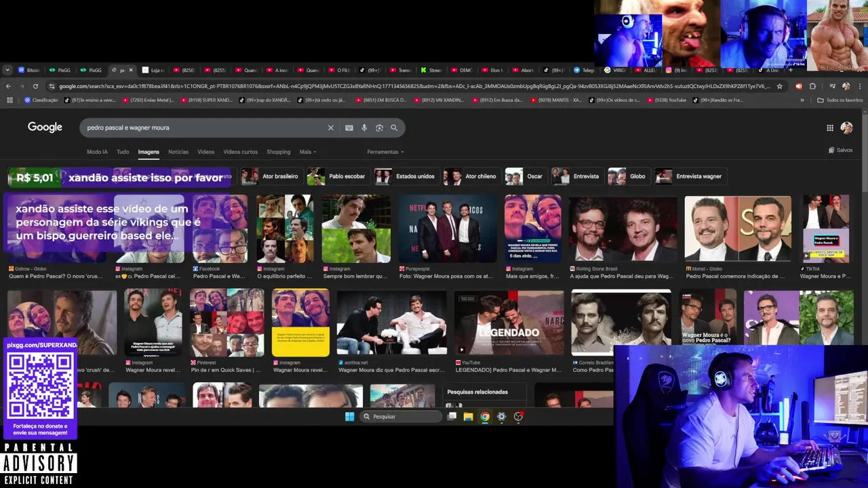Filter by the Entrevista wagner chip
The height and width of the screenshot is (488, 868).
689,176
